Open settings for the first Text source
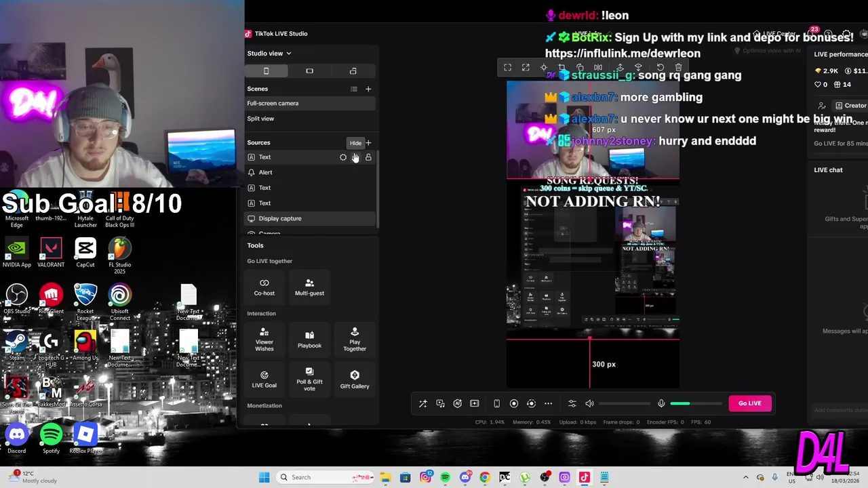868x488 pixels. (343, 157)
